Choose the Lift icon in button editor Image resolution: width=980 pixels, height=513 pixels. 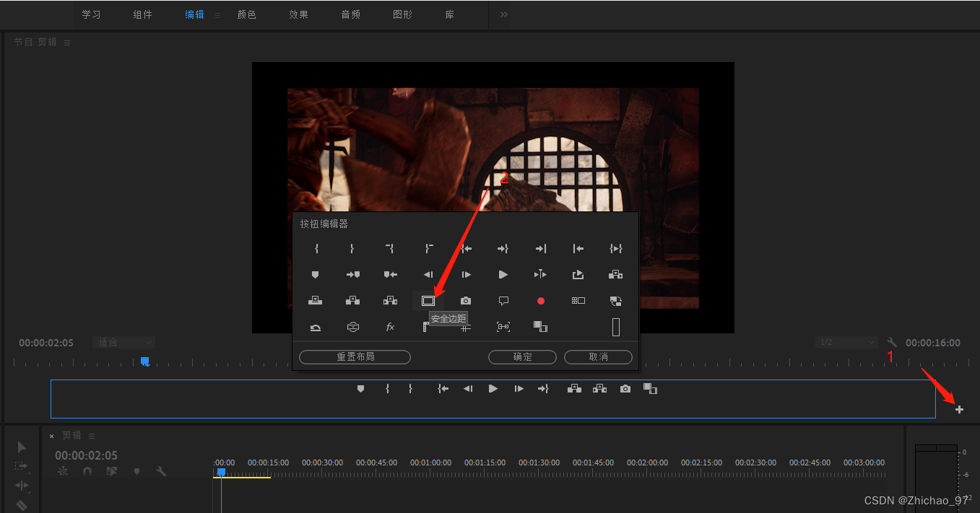point(352,300)
